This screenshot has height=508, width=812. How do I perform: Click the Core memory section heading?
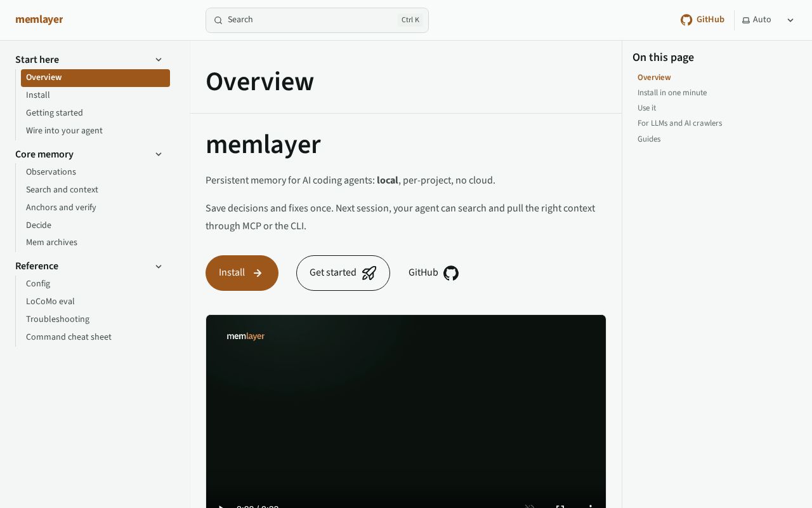44,154
